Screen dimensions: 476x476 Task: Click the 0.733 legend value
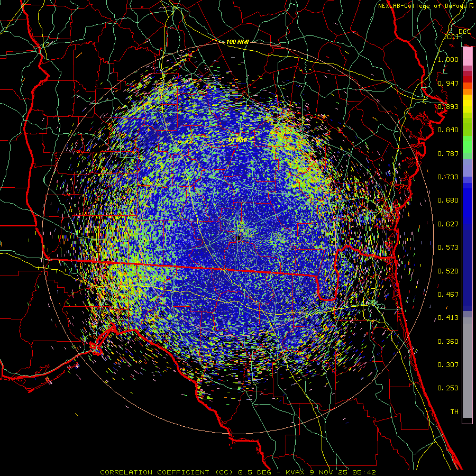point(448,177)
